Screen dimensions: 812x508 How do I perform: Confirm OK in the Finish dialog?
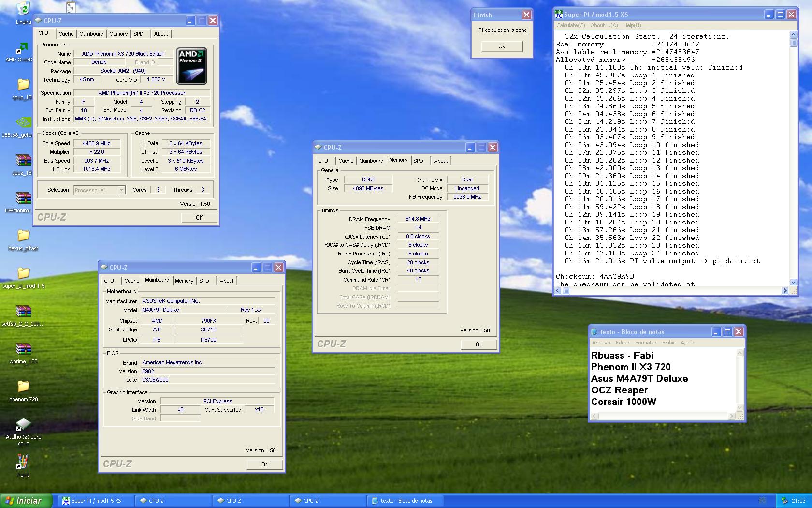(x=502, y=46)
